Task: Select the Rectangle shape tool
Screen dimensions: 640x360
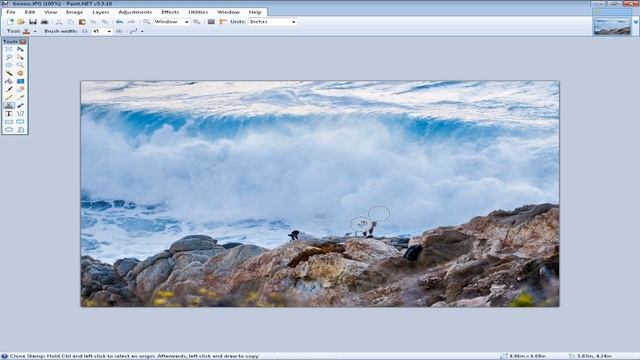Action: tap(9, 122)
